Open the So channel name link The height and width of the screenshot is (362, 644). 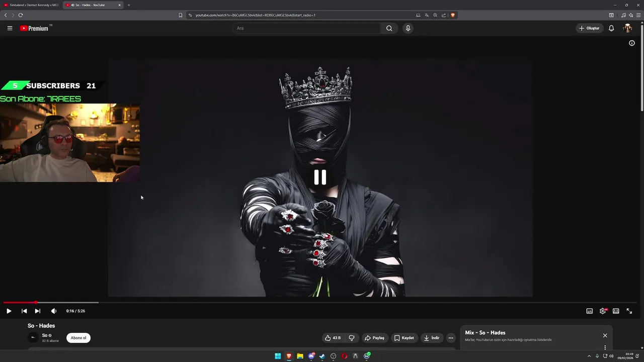tap(45, 335)
